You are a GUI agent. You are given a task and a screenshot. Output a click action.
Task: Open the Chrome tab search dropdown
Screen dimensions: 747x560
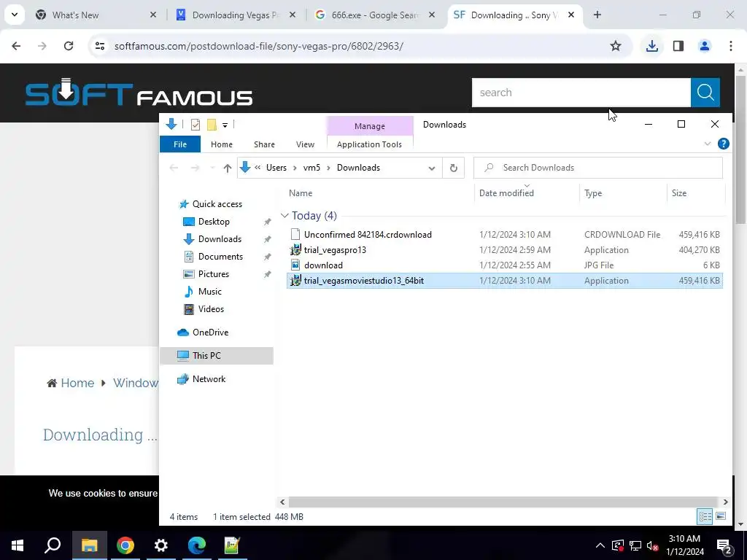[15, 15]
